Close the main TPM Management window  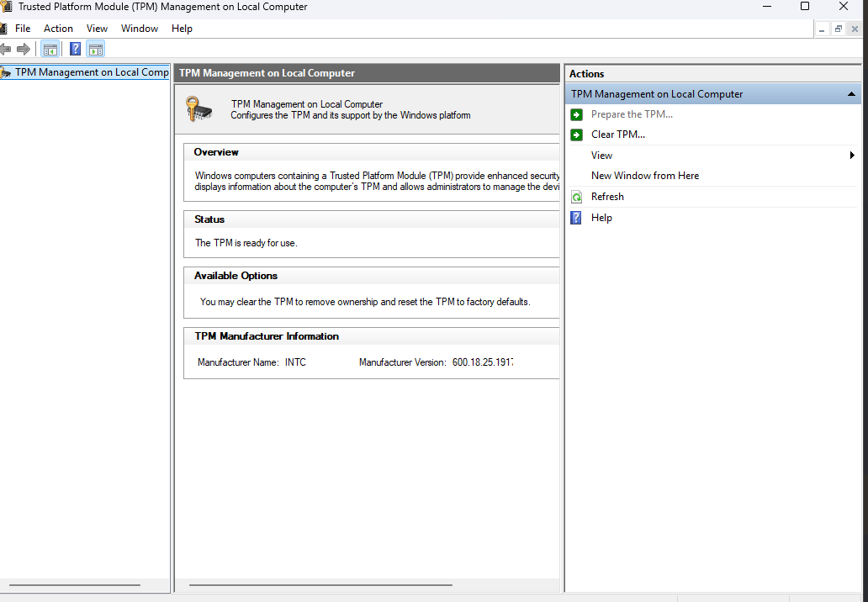click(x=843, y=7)
